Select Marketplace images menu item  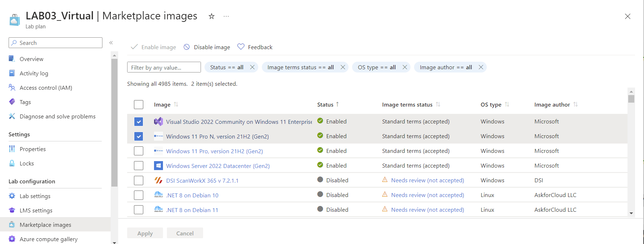pyautogui.click(x=55, y=225)
